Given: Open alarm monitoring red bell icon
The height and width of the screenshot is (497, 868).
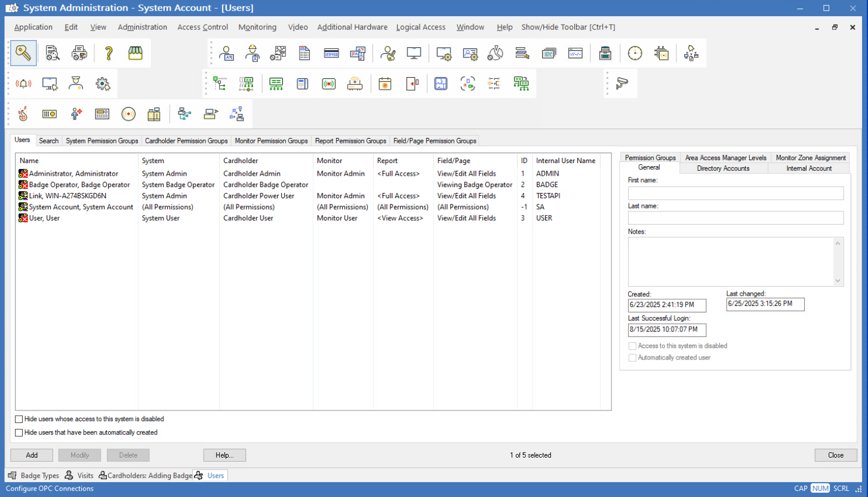Looking at the screenshot, I should 23,84.
